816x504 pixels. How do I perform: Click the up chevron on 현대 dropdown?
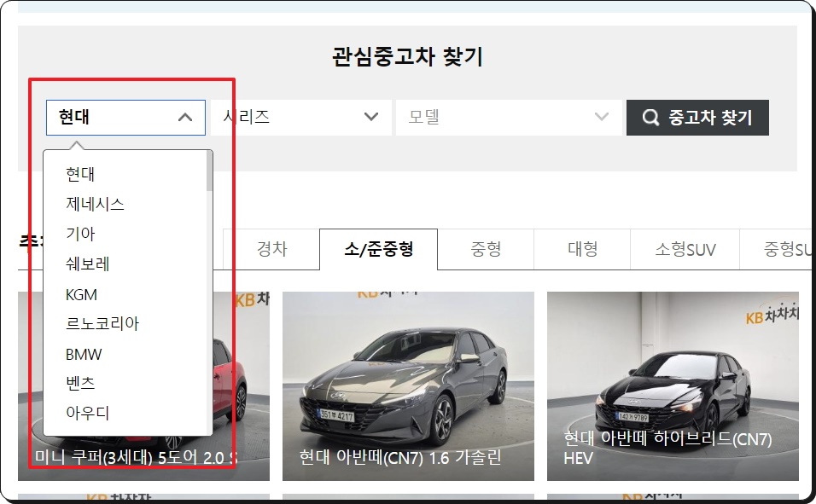pos(184,118)
